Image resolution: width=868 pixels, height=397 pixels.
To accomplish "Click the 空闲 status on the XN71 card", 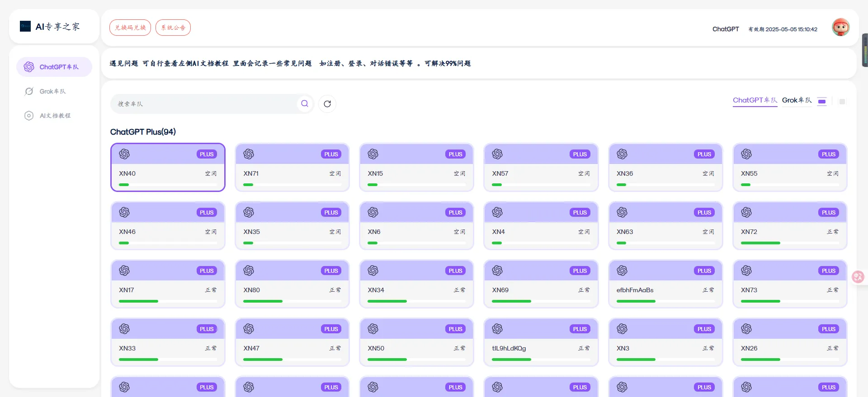I will tap(335, 173).
